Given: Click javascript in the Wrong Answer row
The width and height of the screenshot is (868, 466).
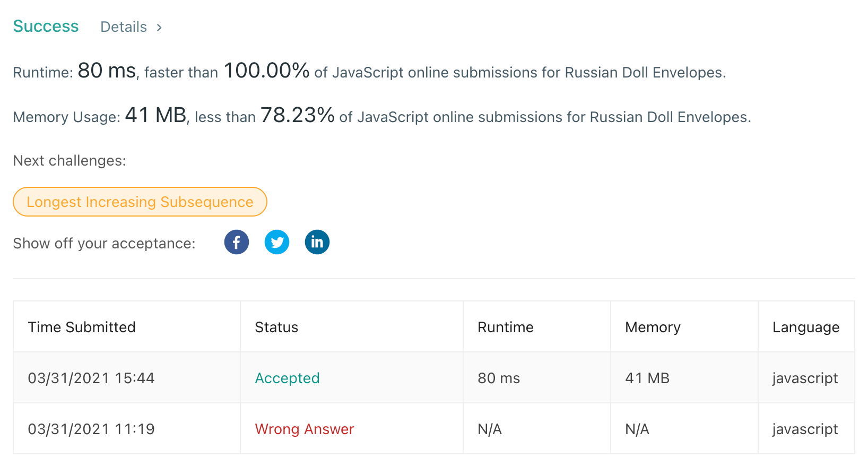Looking at the screenshot, I should [x=805, y=429].
